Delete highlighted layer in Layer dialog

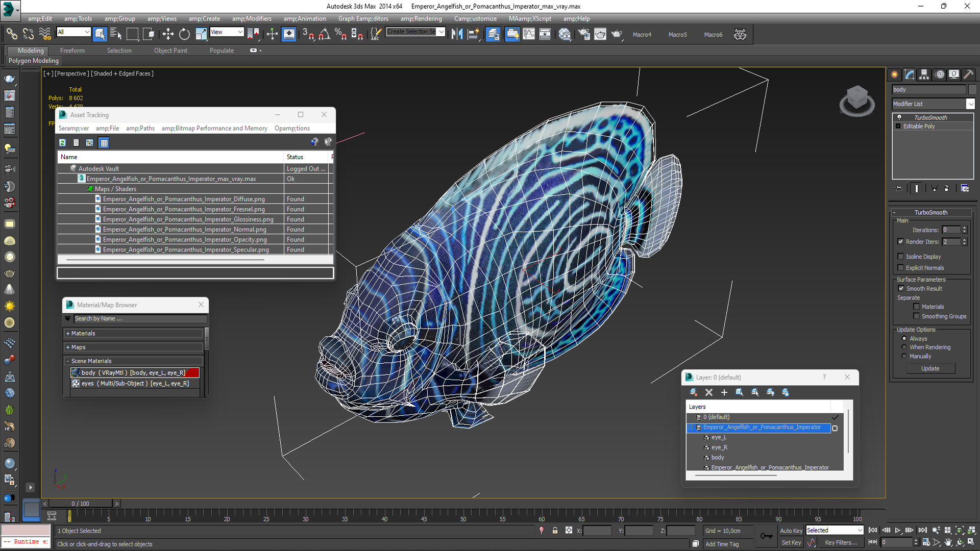(x=709, y=392)
